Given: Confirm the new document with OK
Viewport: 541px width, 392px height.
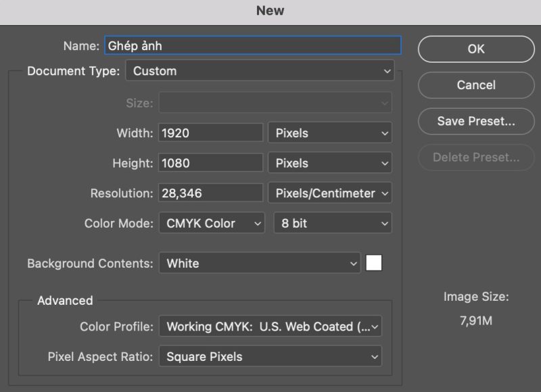Looking at the screenshot, I should tap(476, 49).
